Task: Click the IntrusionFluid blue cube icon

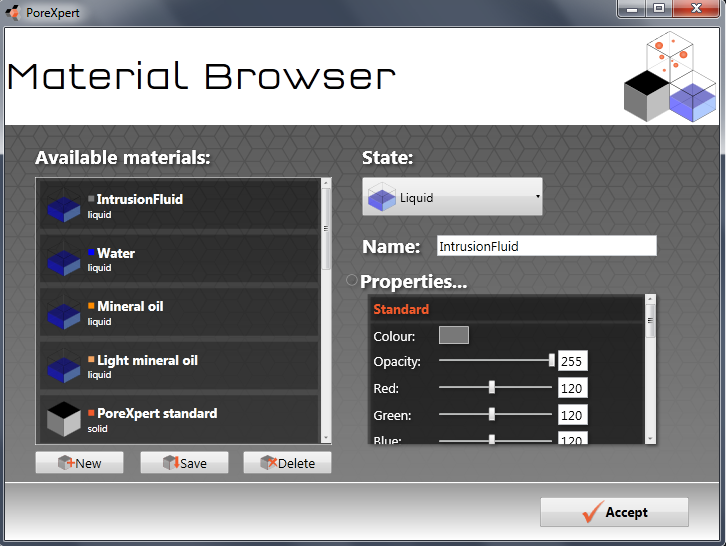Action: 64,206
